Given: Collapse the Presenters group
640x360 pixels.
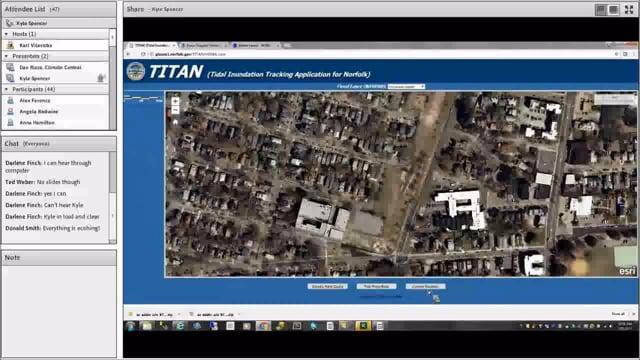Looking at the screenshot, I should (6, 56).
